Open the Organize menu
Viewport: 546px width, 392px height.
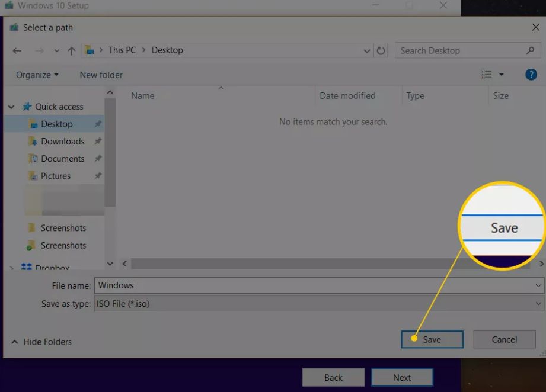coord(37,75)
